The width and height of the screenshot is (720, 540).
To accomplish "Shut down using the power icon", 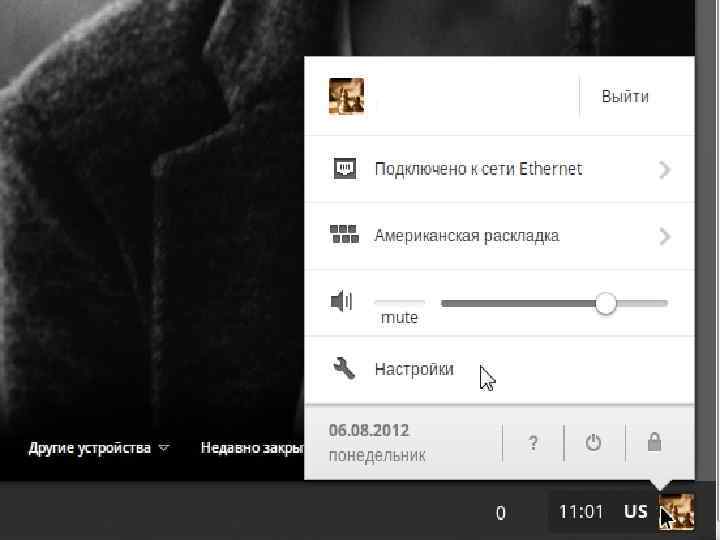I will click(593, 443).
